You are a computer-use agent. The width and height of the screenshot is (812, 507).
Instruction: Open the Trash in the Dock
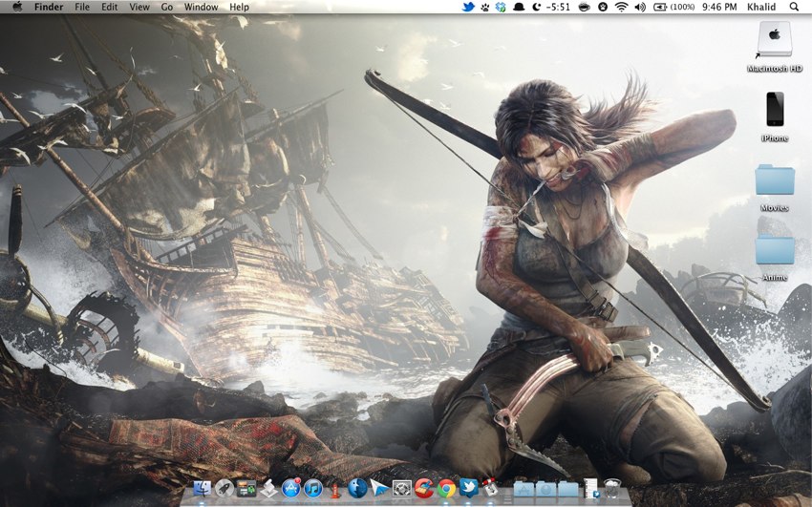(612, 488)
